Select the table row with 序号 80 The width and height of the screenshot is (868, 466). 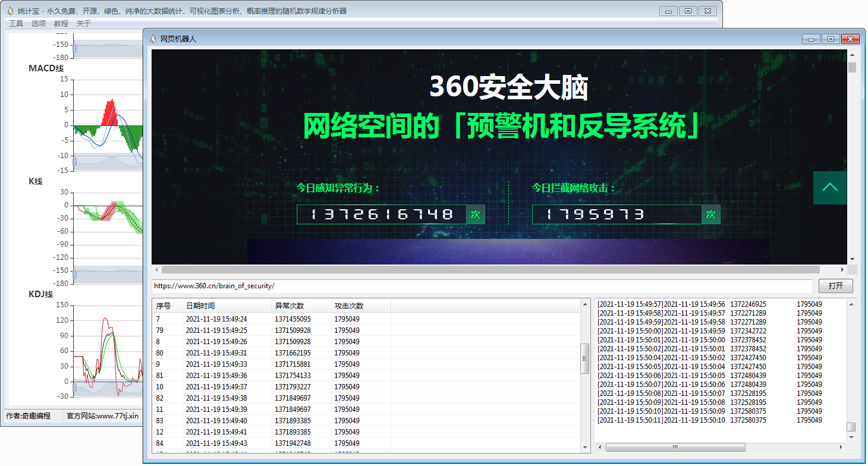coord(366,353)
